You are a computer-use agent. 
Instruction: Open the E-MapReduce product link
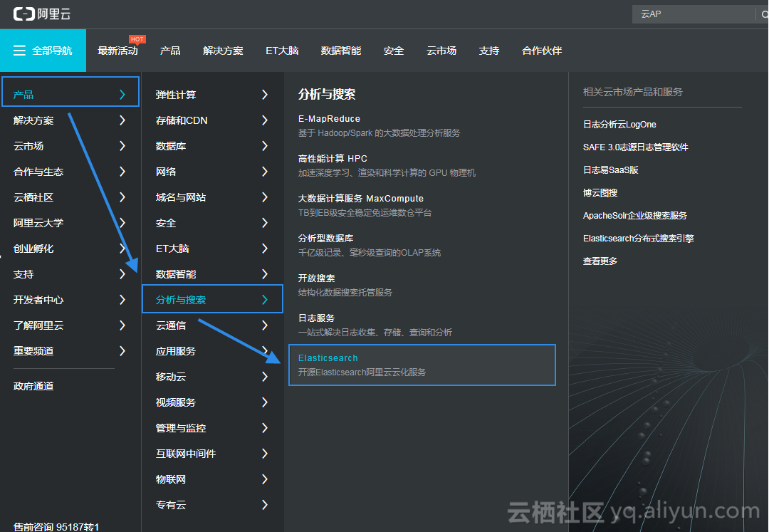coord(329,119)
